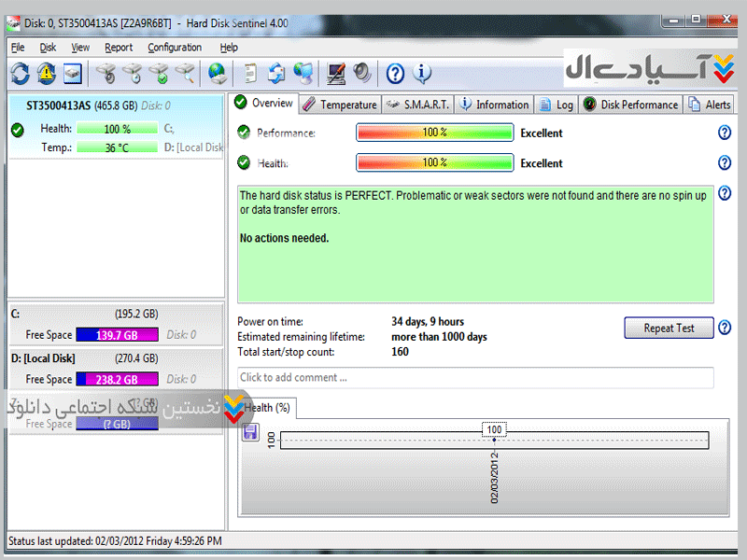Switch to the Temperature tab

pyautogui.click(x=341, y=105)
